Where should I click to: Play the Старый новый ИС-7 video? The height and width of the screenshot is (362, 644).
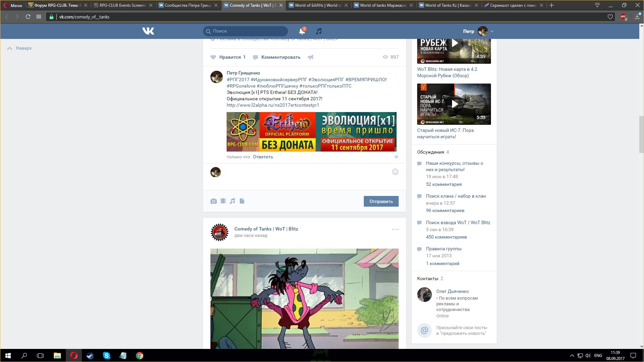(454, 104)
